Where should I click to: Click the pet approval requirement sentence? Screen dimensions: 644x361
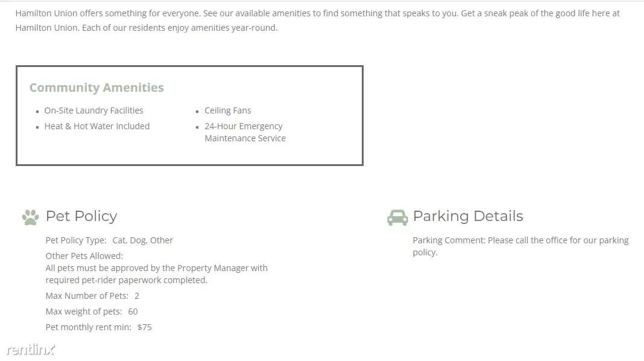coord(157,274)
